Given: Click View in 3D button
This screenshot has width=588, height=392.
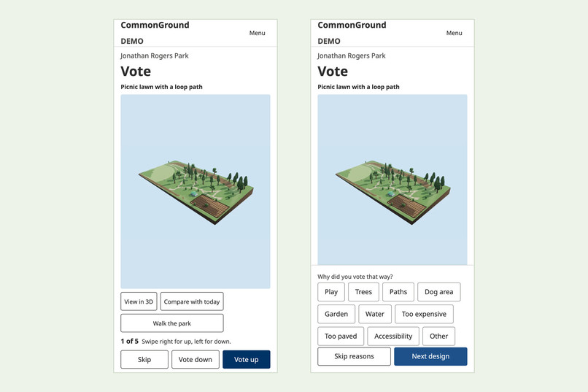Looking at the screenshot, I should (139, 301).
